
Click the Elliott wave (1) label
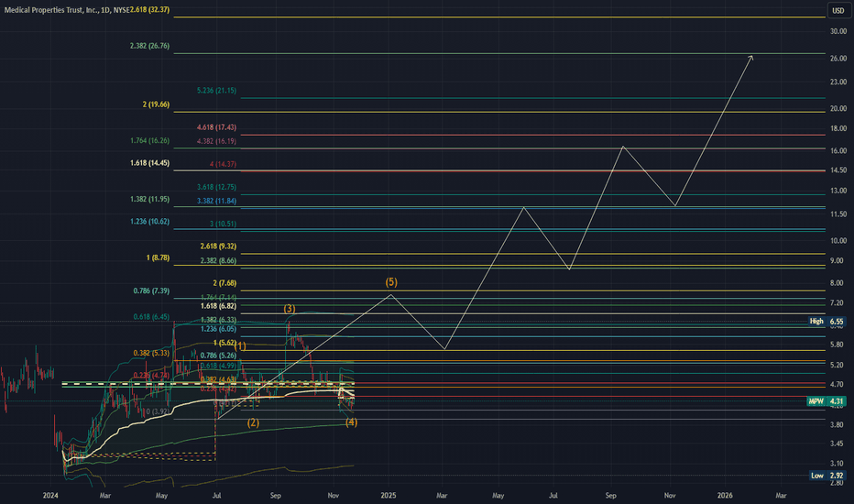pos(240,346)
